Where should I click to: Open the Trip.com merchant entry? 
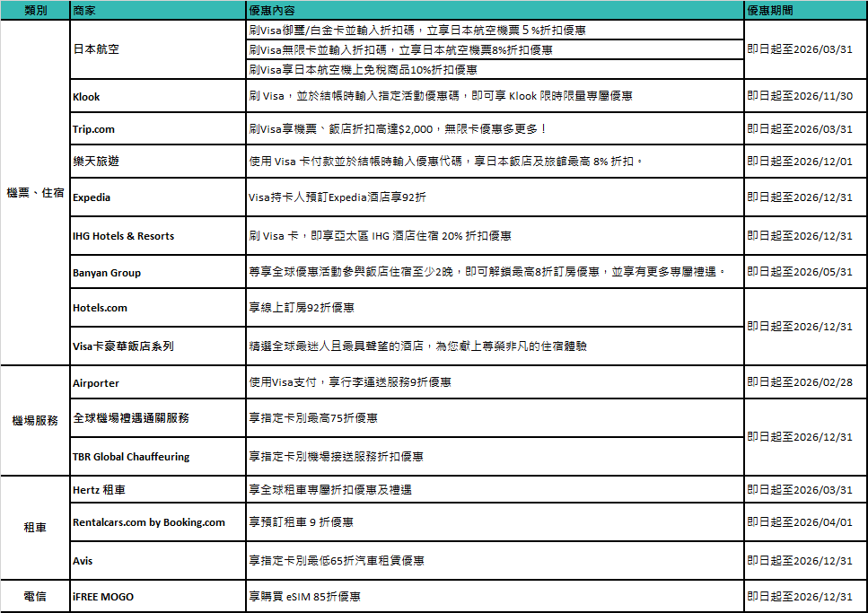(x=93, y=129)
